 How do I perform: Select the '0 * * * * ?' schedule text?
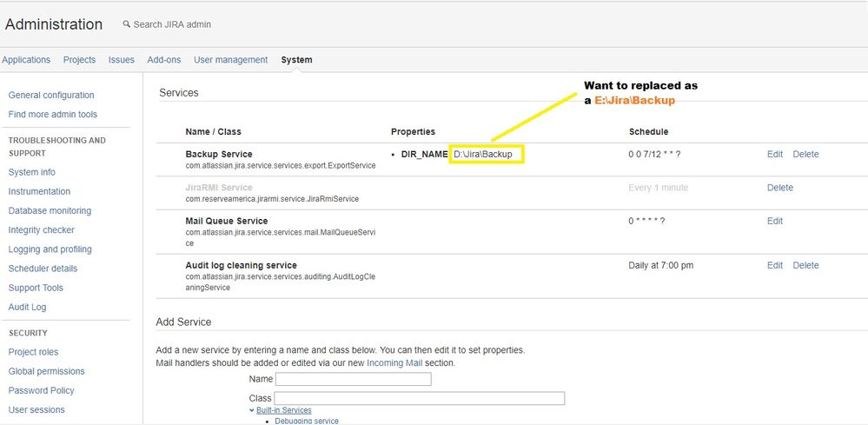click(646, 221)
